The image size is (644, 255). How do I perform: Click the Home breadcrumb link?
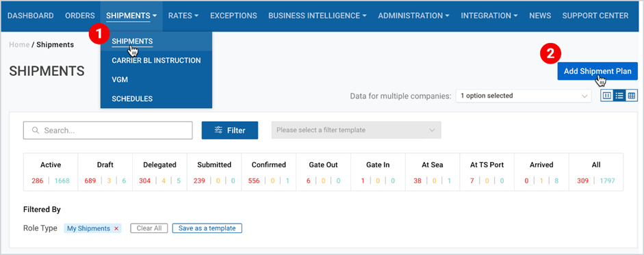tap(19, 44)
